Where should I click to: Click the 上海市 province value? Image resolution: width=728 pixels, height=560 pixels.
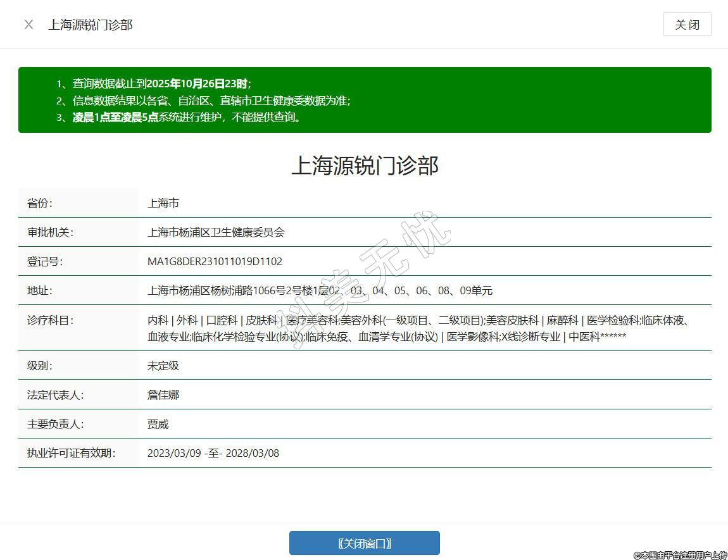coord(163,203)
